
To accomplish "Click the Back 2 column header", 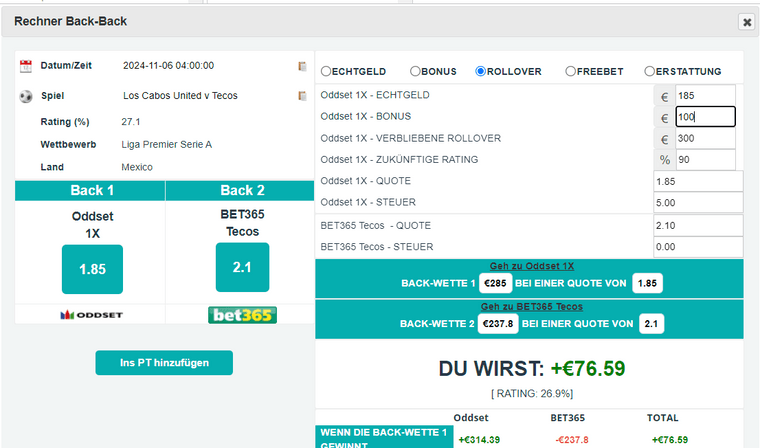I will click(240, 191).
